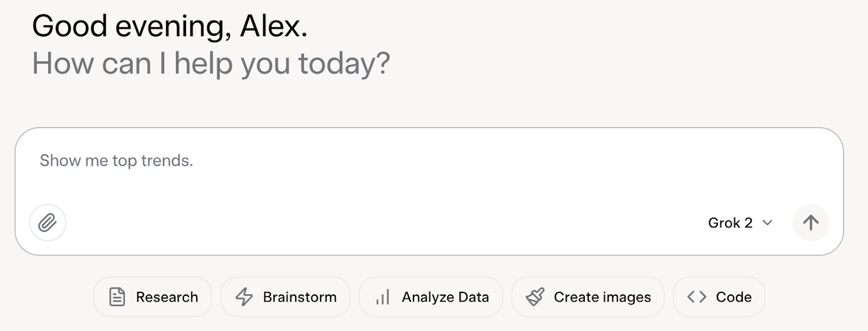Choose the Brainstorm text label
Screen dimensions: 868x331
pyautogui.click(x=299, y=297)
